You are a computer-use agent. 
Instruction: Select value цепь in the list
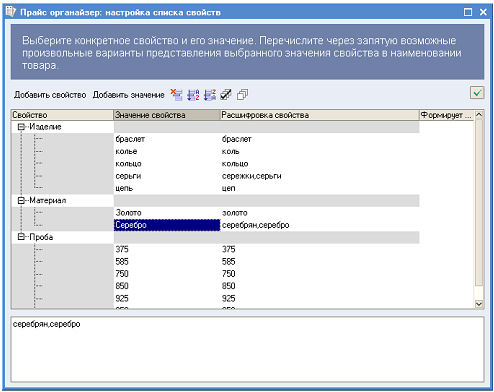[167, 188]
